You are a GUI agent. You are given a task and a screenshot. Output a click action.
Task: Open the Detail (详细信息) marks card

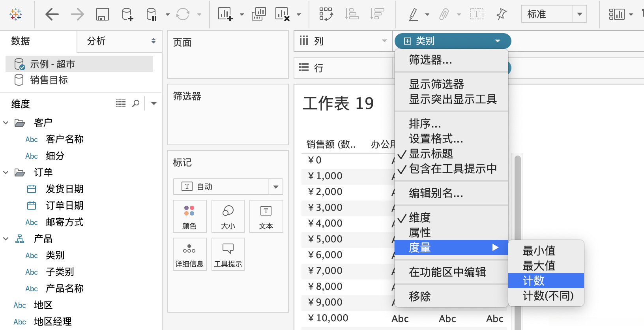[x=189, y=254]
